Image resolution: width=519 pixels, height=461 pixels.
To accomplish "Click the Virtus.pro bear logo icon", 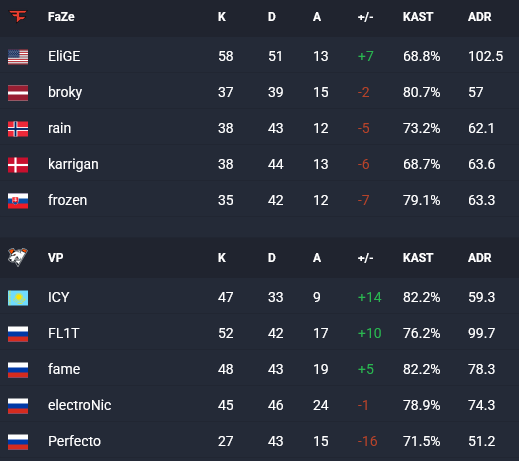I will 18,257.
